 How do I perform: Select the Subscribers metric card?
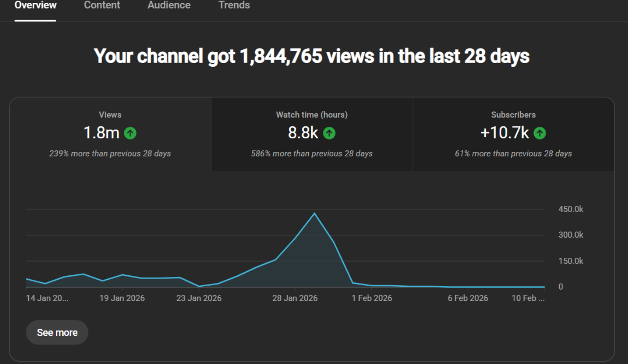click(x=513, y=134)
